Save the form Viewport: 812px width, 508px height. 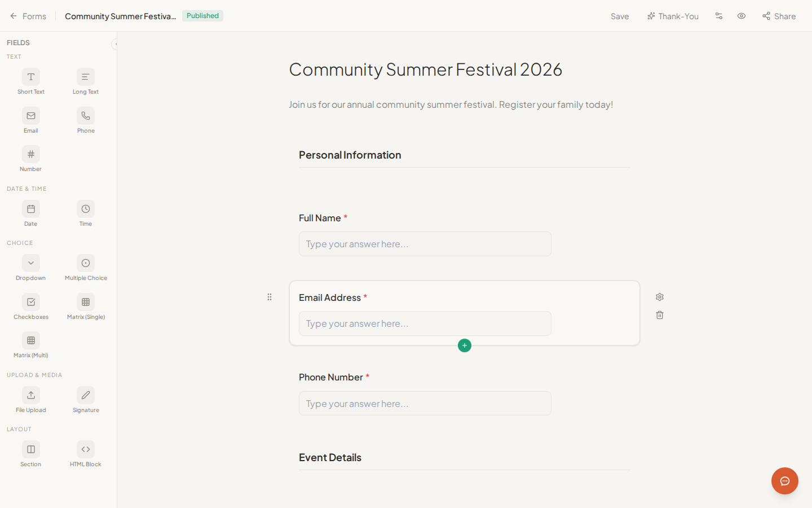619,16
